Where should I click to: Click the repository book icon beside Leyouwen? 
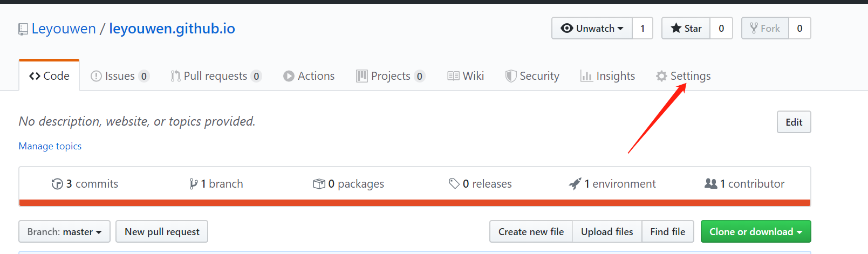23,29
